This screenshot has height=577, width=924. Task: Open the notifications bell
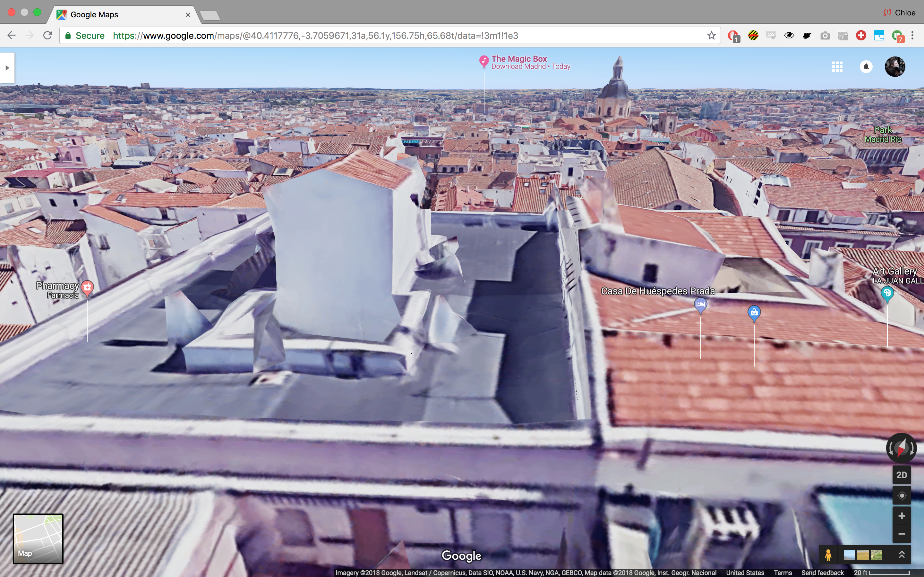pos(866,67)
